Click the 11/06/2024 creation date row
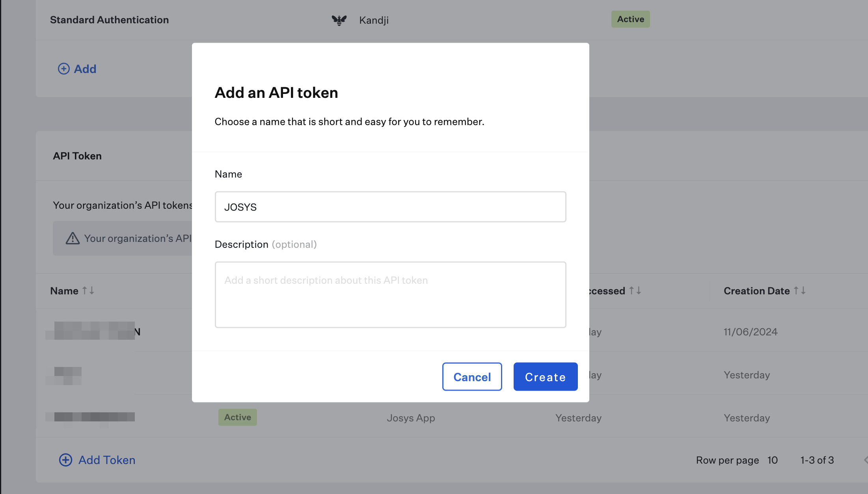The height and width of the screenshot is (494, 868). [x=750, y=332]
